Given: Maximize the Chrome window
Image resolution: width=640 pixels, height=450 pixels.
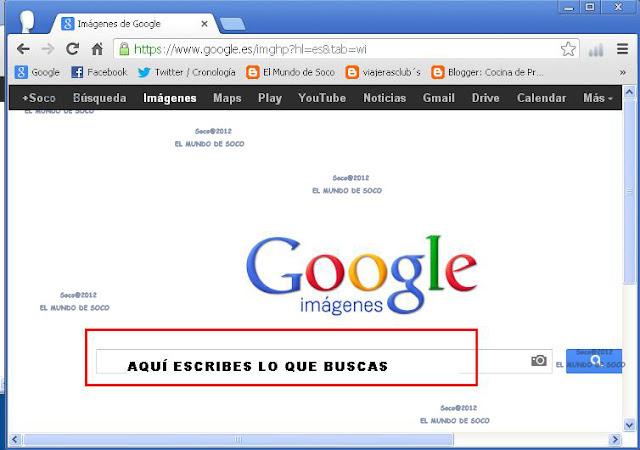Looking at the screenshot, I should (590, 7).
